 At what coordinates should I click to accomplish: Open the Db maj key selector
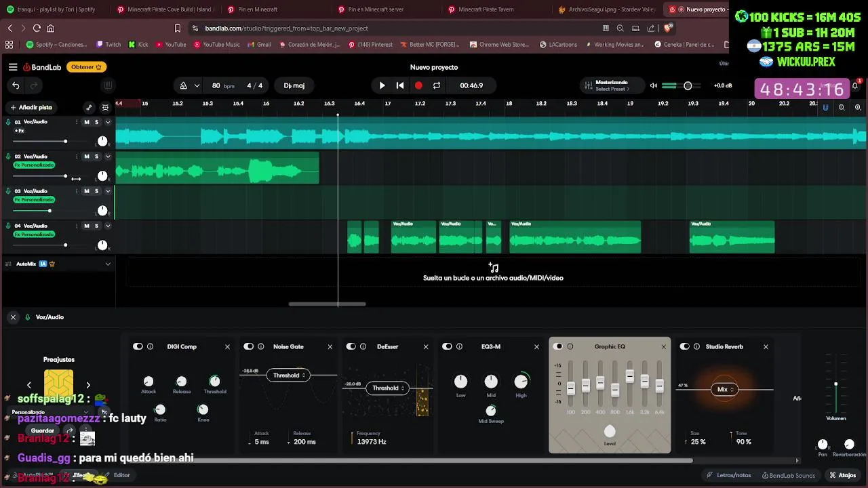[x=294, y=85]
